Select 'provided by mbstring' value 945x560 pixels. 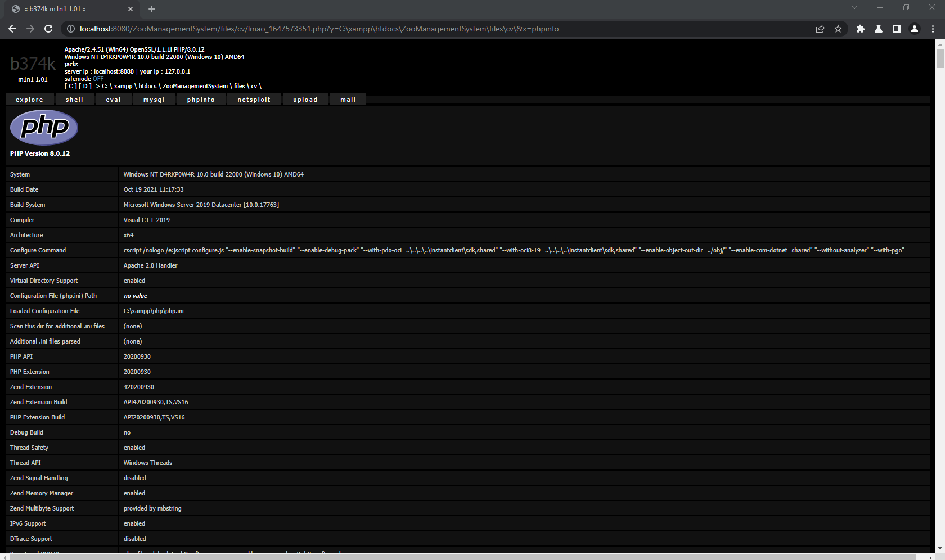click(152, 508)
